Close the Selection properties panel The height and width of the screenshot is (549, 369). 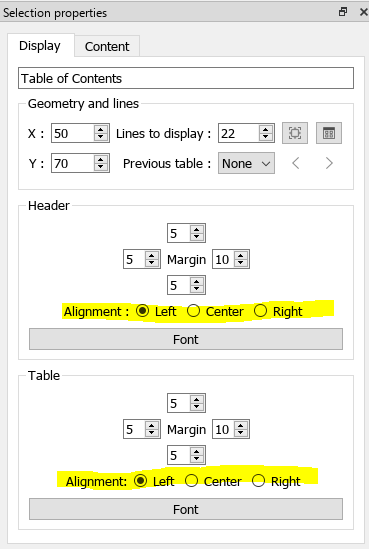(x=363, y=12)
